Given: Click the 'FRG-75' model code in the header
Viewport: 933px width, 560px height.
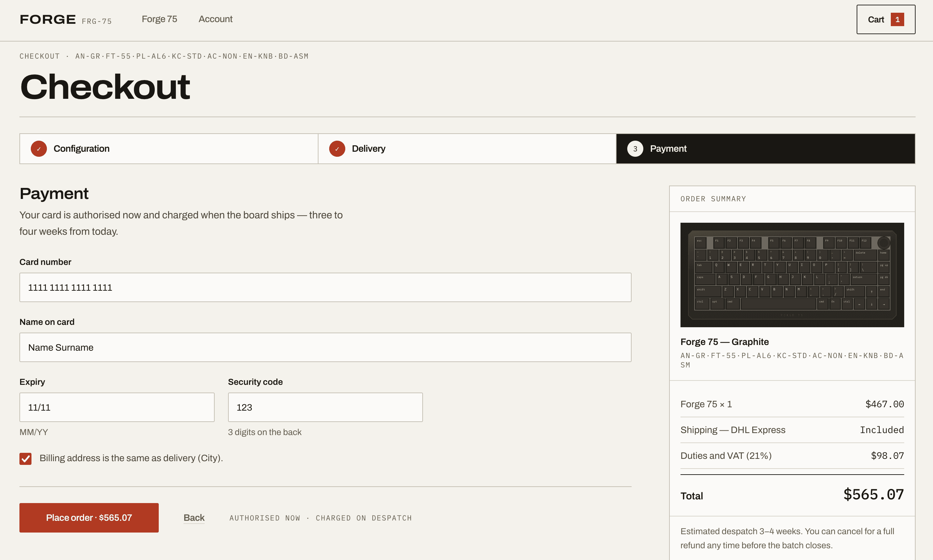Looking at the screenshot, I should click(x=96, y=21).
